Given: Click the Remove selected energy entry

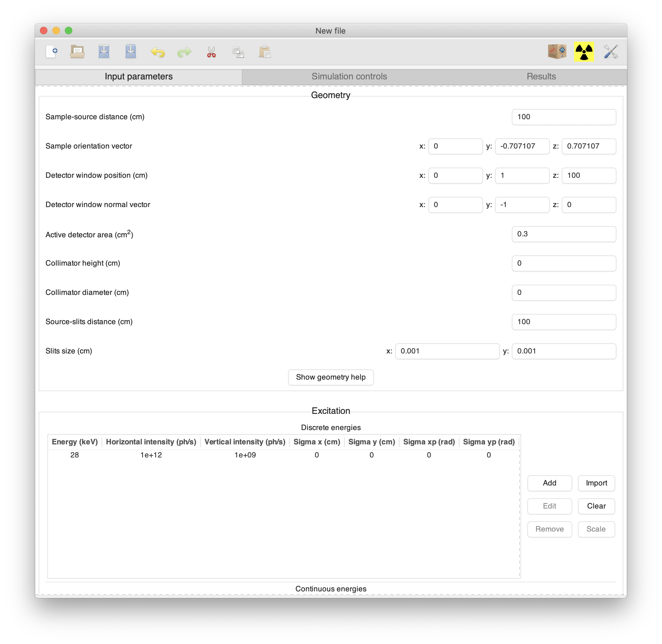Looking at the screenshot, I should tap(550, 528).
